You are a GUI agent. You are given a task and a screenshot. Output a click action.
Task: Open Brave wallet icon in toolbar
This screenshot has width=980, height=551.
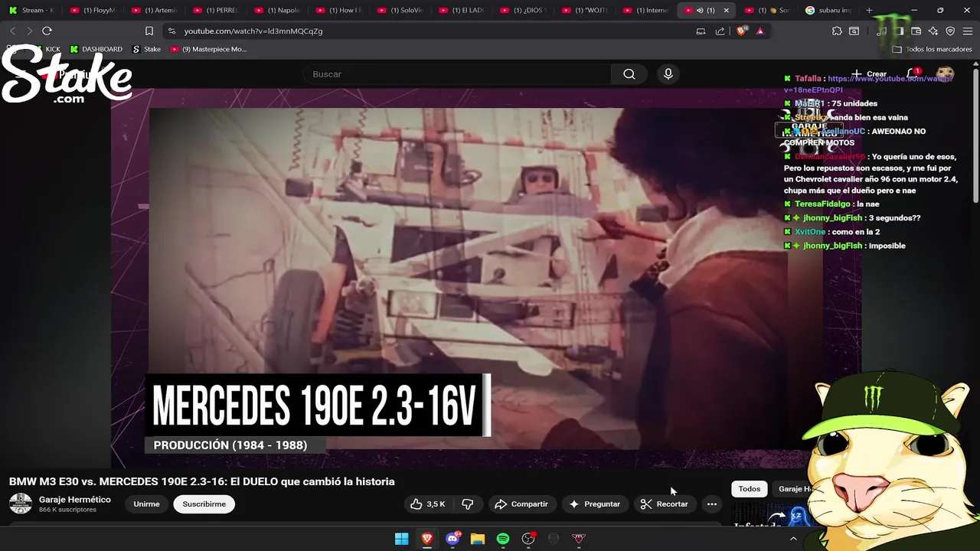tap(916, 31)
